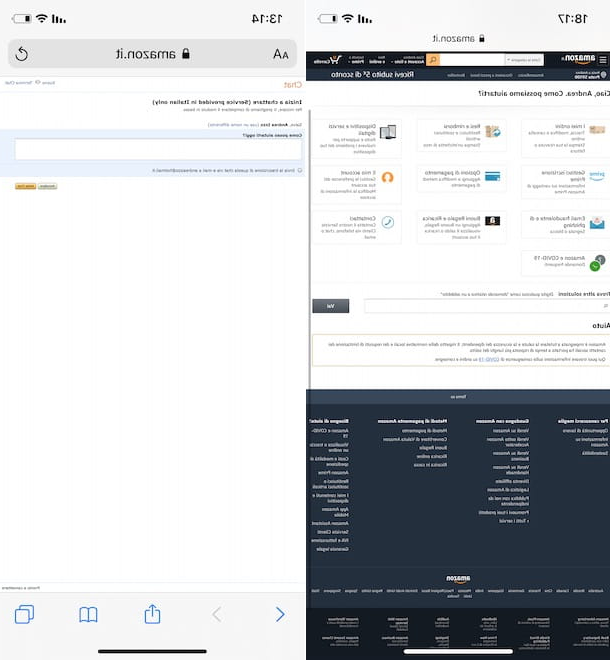
Task: Open the Amazon hamburger menu
Action: pos(603,60)
